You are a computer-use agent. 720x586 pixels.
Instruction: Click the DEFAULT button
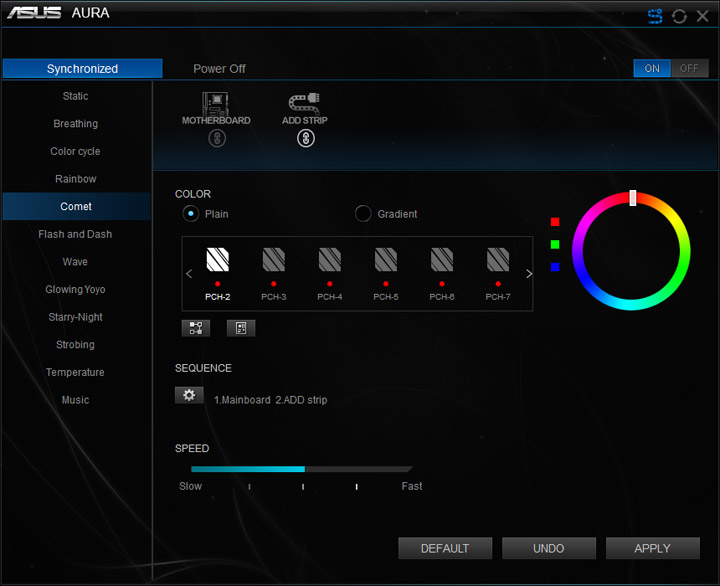[x=445, y=548]
